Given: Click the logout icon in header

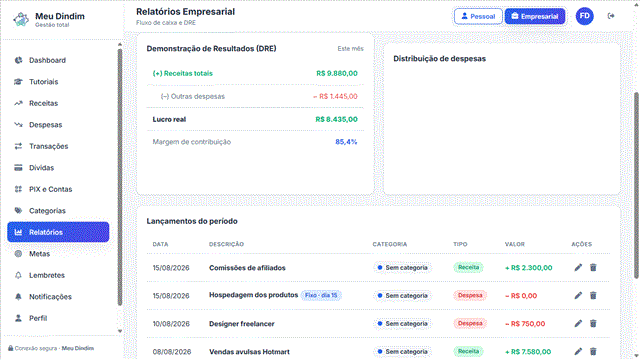Looking at the screenshot, I should (611, 16).
